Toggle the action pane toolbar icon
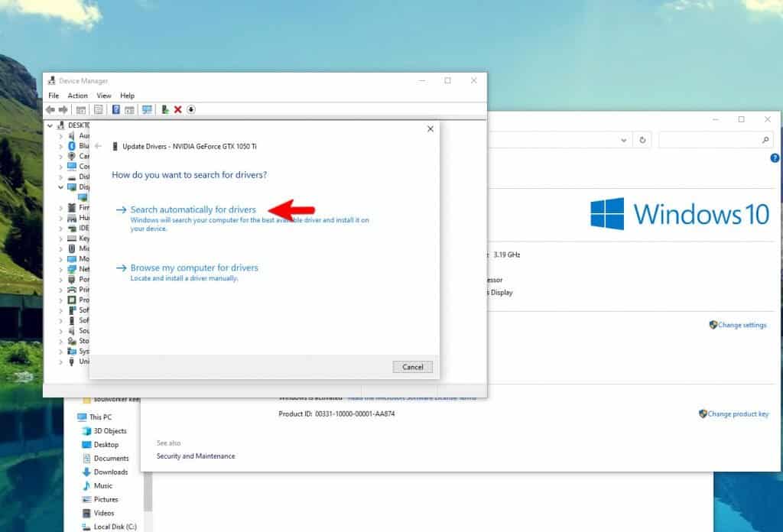 click(x=129, y=110)
